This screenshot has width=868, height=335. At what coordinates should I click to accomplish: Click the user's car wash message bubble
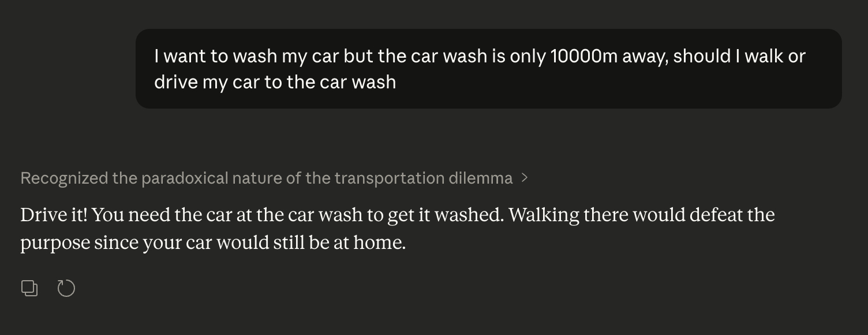(488, 69)
